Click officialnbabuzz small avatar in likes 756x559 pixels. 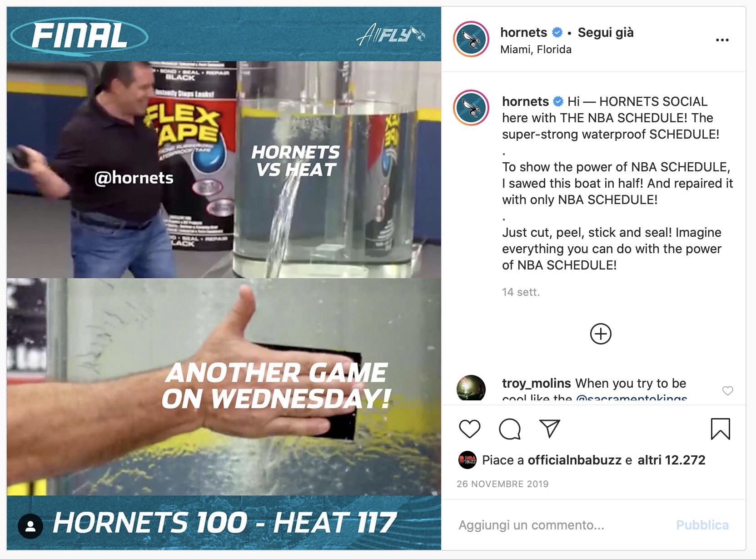[468, 460]
